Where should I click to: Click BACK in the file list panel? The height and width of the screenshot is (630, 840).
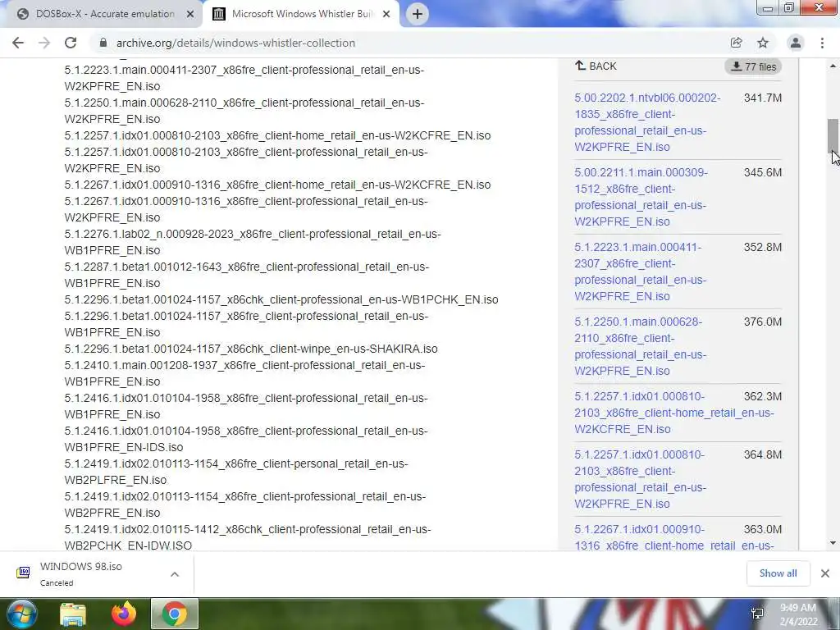coord(596,66)
